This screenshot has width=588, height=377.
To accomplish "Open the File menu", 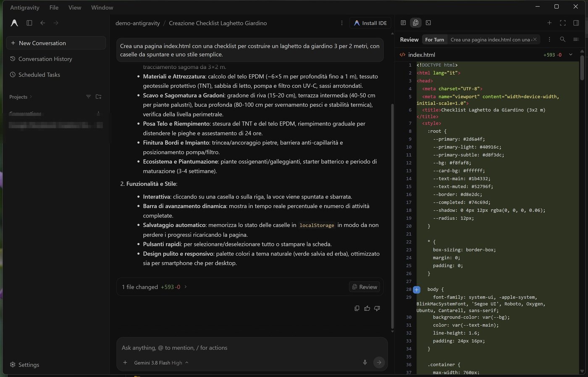I will pos(54,8).
